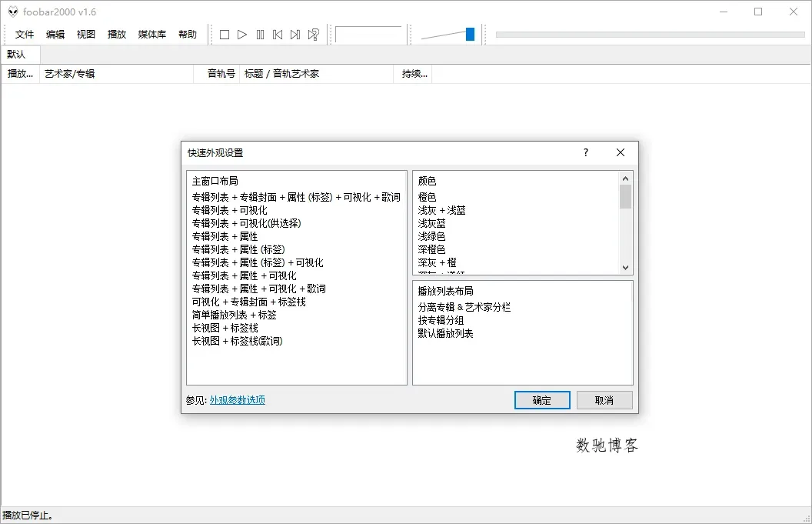The height and width of the screenshot is (524, 812).
Task: Click the 播放... column header
Action: click(x=20, y=74)
